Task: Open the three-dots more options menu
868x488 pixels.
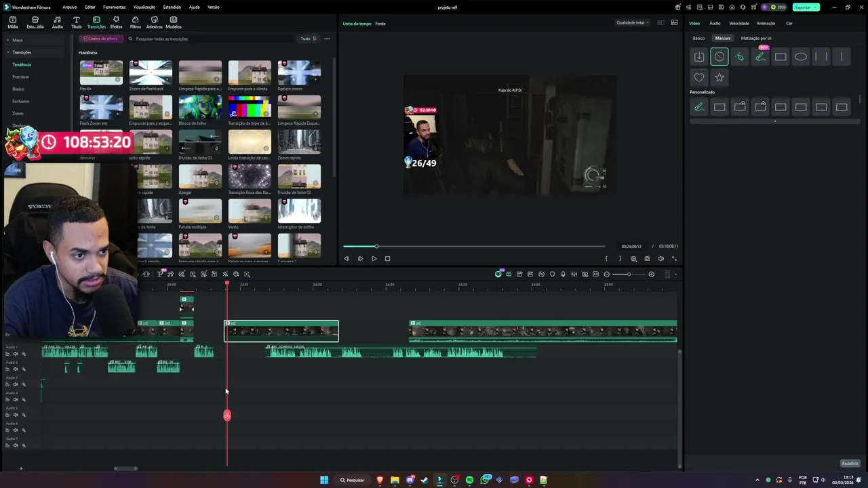Action: [327, 39]
